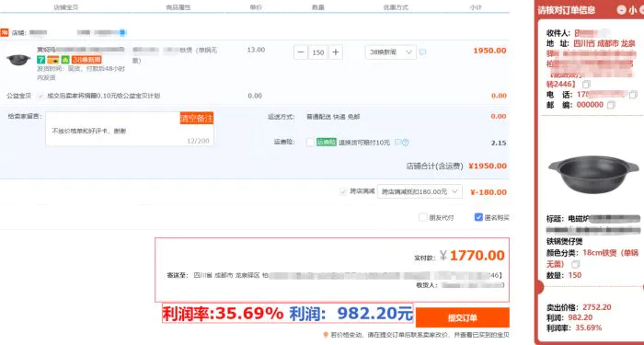Click the unit price 13.00
Viewport: 644px width, 345px height.
click(256, 50)
